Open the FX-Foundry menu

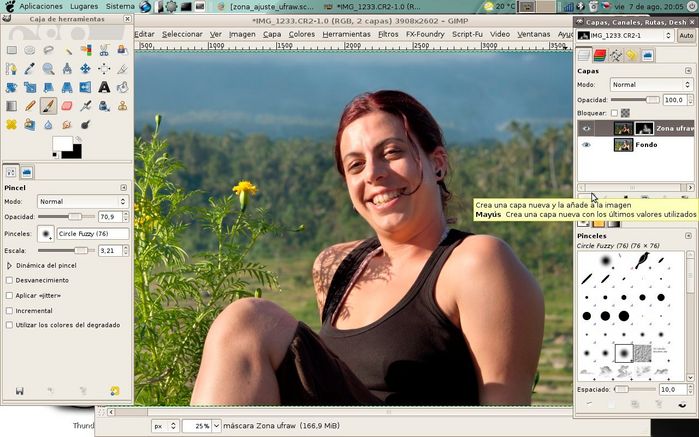click(x=425, y=34)
